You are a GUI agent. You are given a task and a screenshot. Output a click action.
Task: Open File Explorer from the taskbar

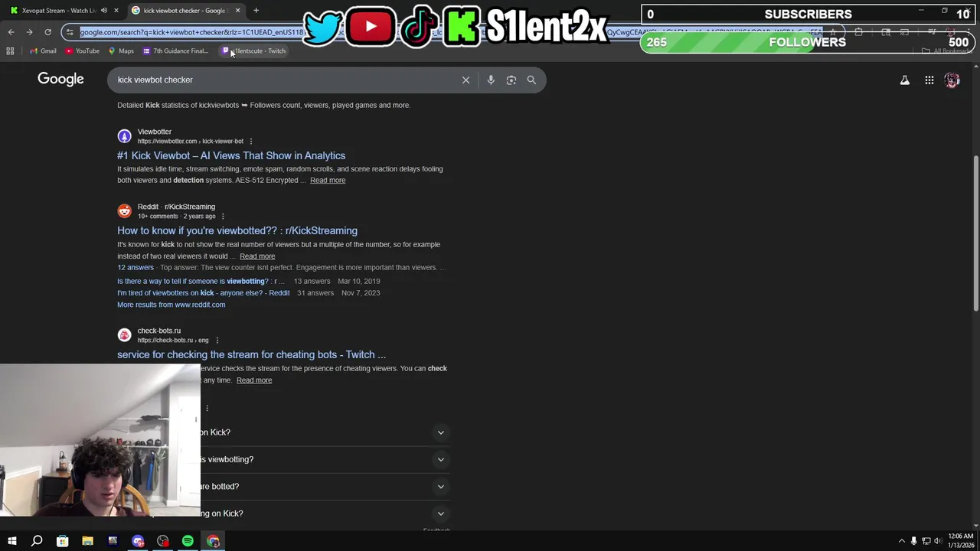[x=87, y=541]
